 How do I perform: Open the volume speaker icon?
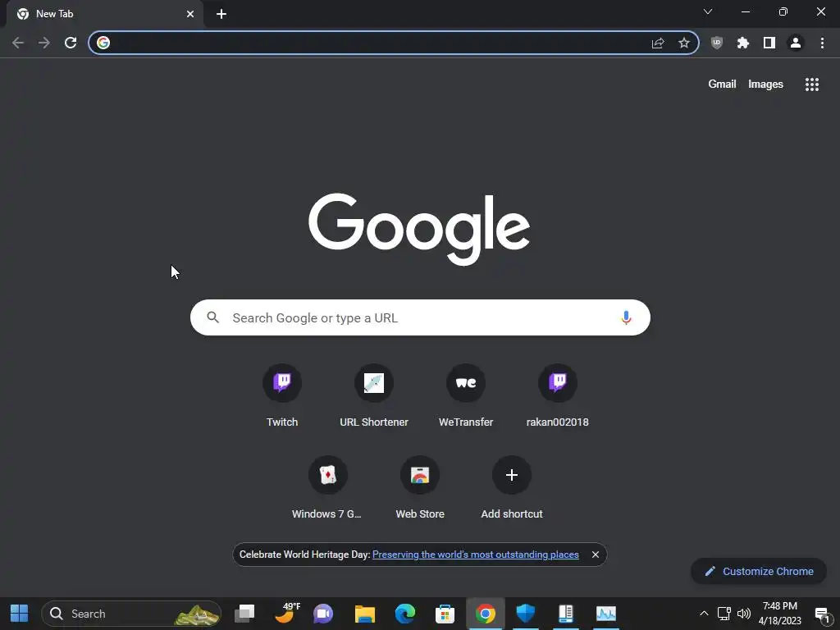[743, 614]
